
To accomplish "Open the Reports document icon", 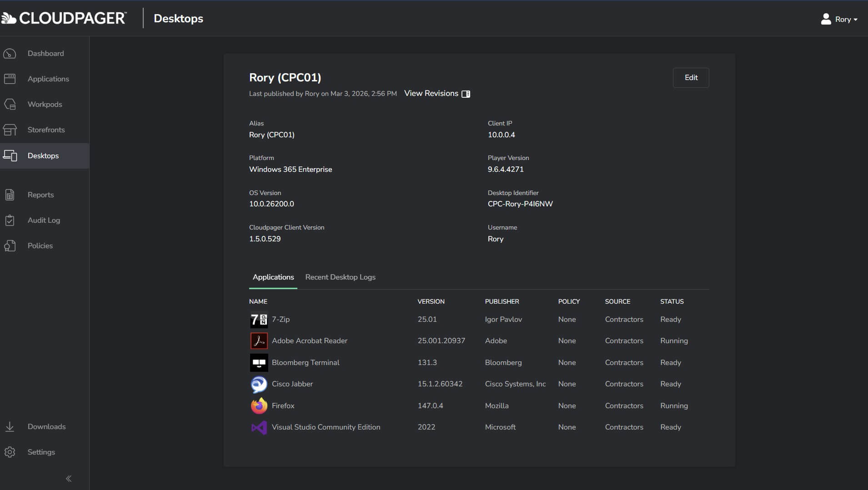I will (x=10, y=195).
